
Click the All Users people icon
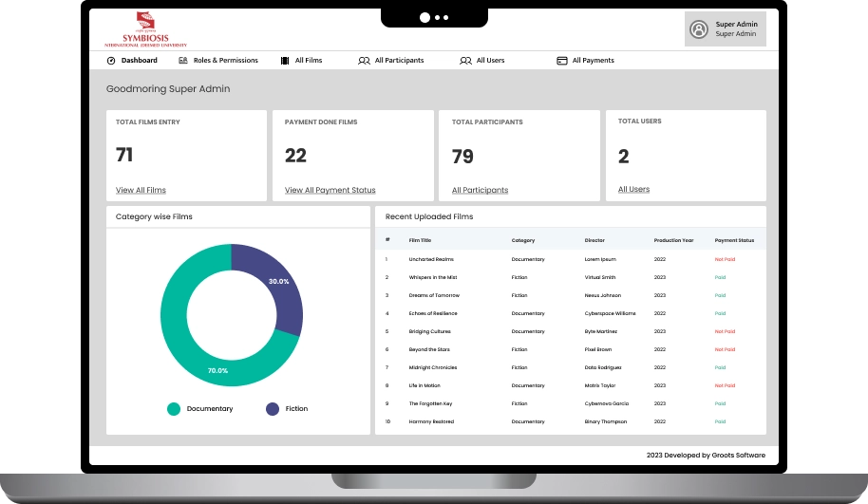(x=465, y=61)
